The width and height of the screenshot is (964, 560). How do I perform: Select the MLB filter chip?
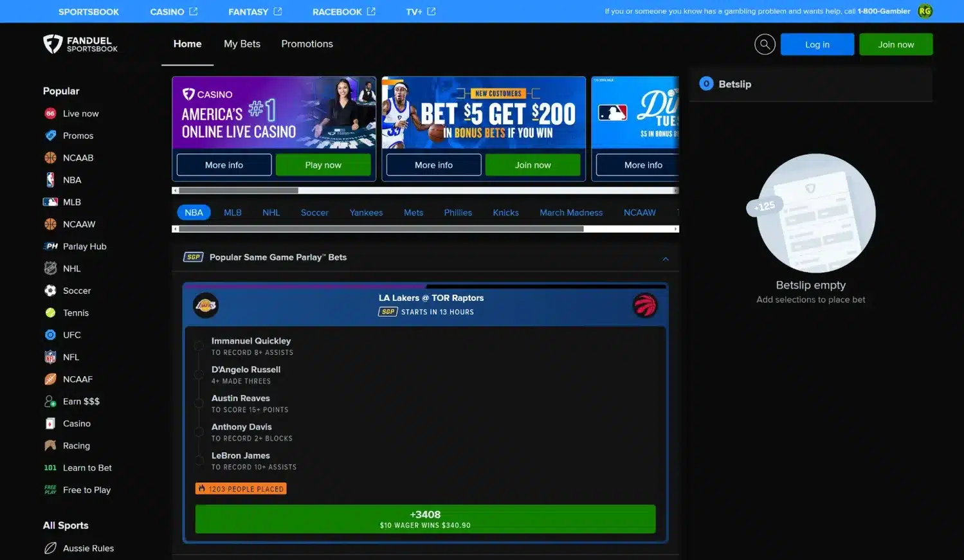[x=233, y=213]
